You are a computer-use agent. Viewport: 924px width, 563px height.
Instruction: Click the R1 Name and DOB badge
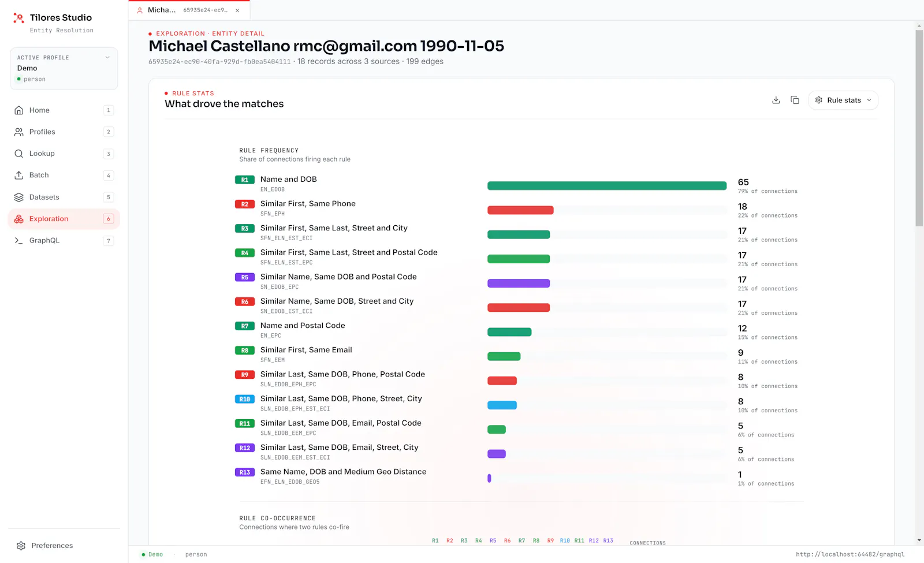pyautogui.click(x=245, y=180)
